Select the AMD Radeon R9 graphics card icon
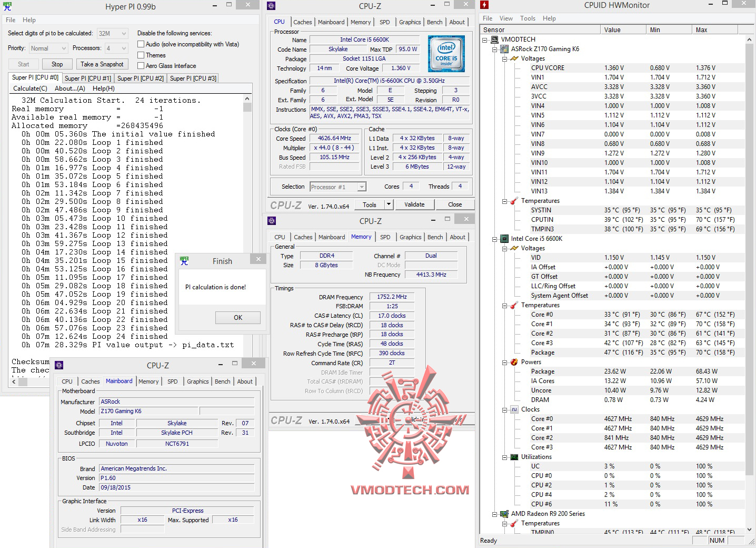 coord(504,514)
